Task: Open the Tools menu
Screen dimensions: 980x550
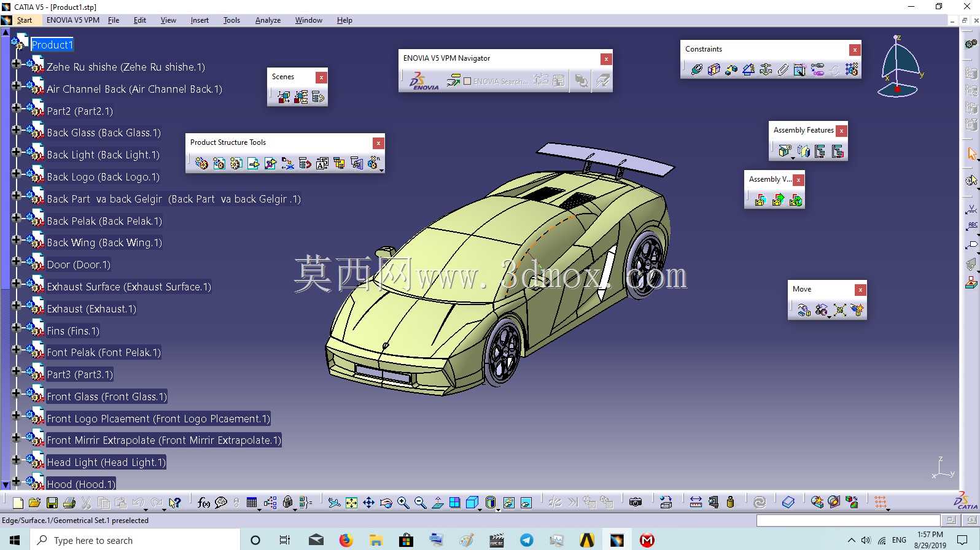Action: 231,20
